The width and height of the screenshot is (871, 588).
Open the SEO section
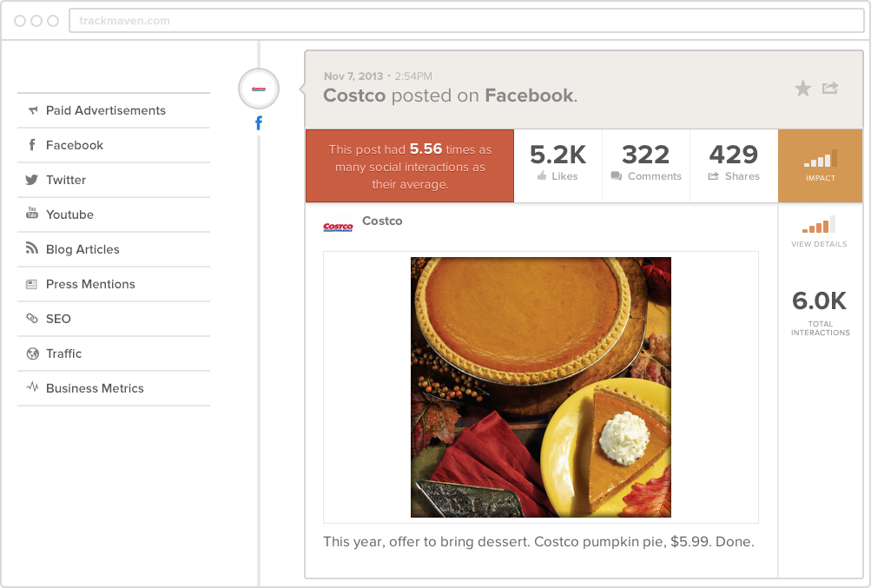[114, 319]
